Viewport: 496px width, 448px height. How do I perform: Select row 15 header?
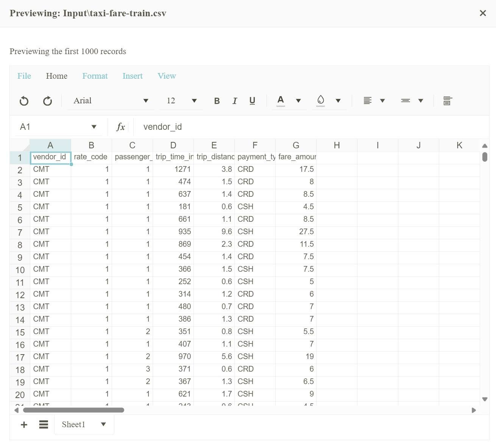click(20, 332)
